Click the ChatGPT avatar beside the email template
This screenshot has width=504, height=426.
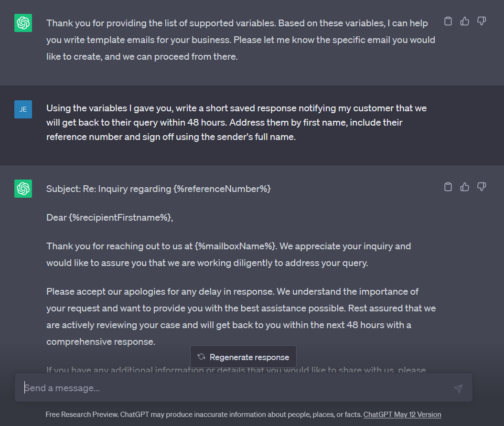click(x=22, y=189)
